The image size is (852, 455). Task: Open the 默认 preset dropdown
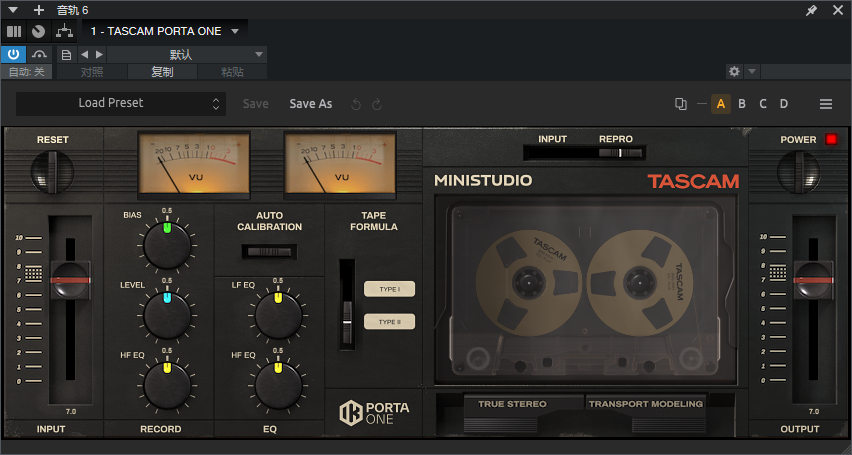coord(186,54)
